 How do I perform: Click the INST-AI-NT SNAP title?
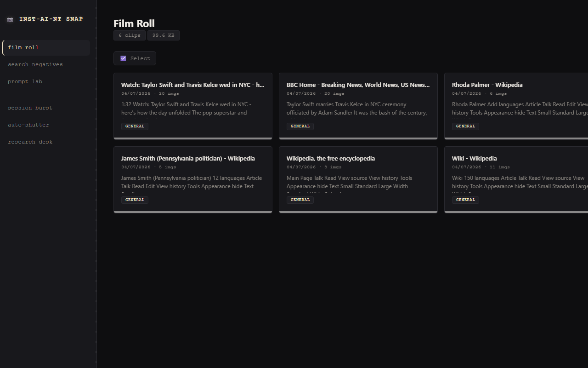[x=51, y=19]
